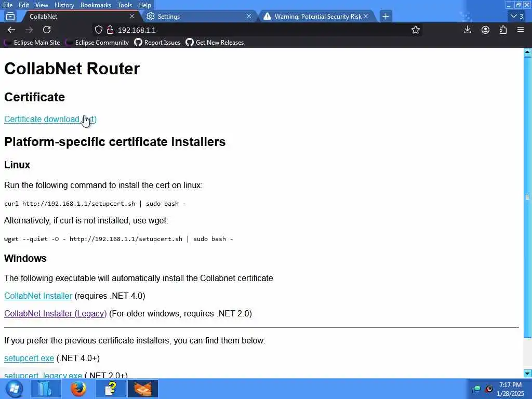This screenshot has height=399, width=532.
Task: Close the Settings tab
Action: [x=249, y=16]
